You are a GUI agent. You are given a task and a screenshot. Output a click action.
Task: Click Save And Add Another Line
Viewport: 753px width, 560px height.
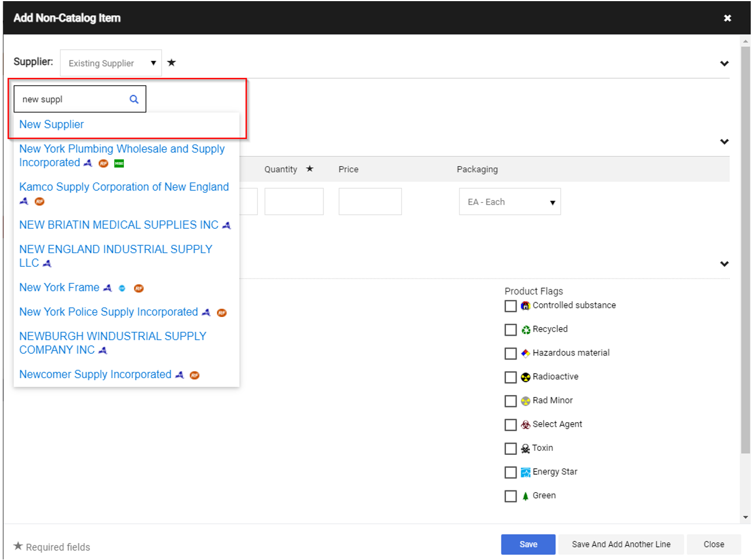[621, 544]
